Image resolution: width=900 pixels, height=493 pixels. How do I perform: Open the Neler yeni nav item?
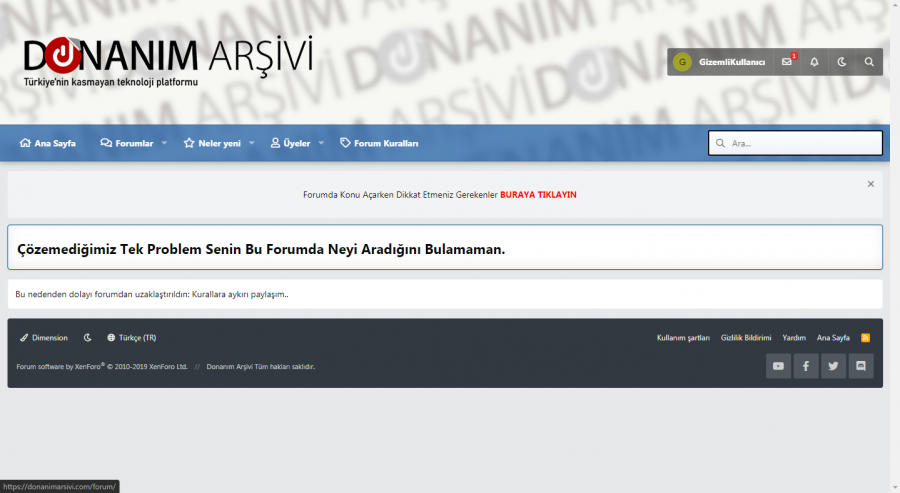(x=212, y=143)
